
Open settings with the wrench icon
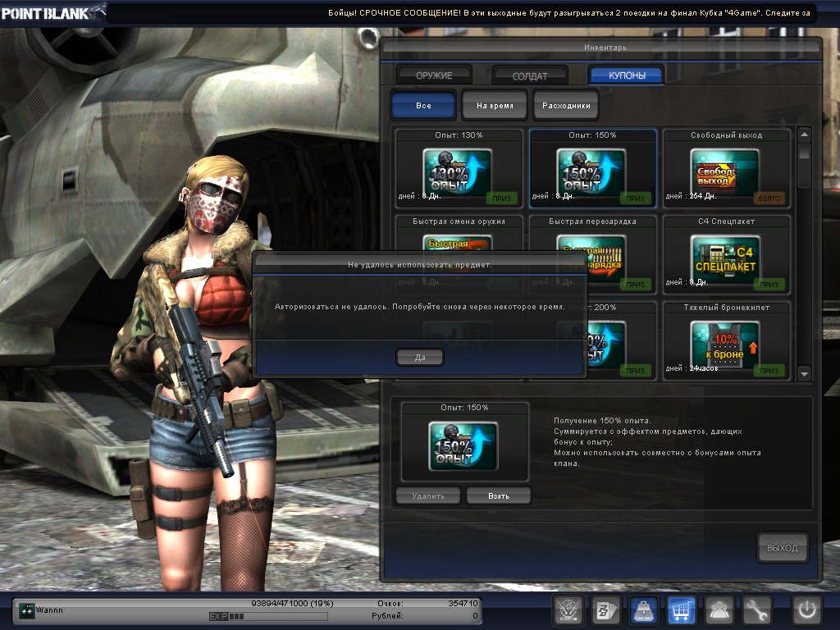point(756,609)
